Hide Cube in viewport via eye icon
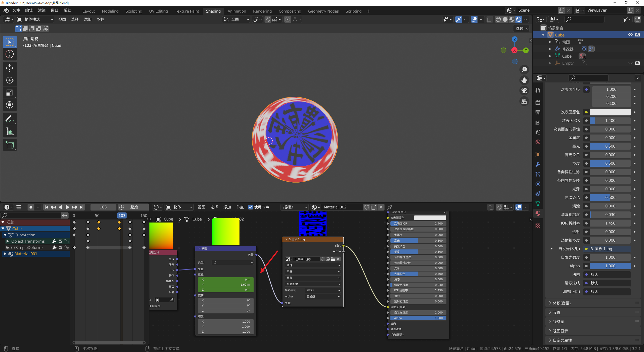Image resolution: width=644 pixels, height=352 pixels. [630, 35]
